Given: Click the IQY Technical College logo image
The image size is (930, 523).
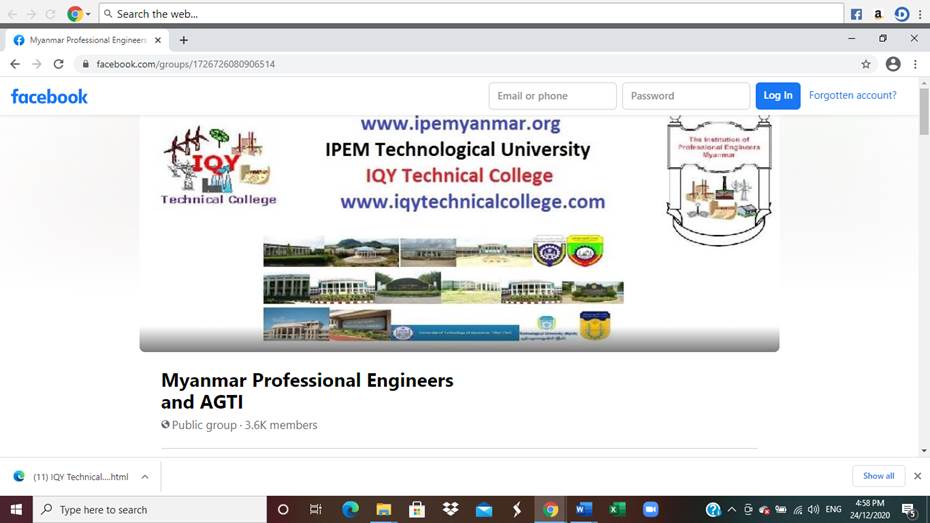Looking at the screenshot, I should pyautogui.click(x=218, y=166).
